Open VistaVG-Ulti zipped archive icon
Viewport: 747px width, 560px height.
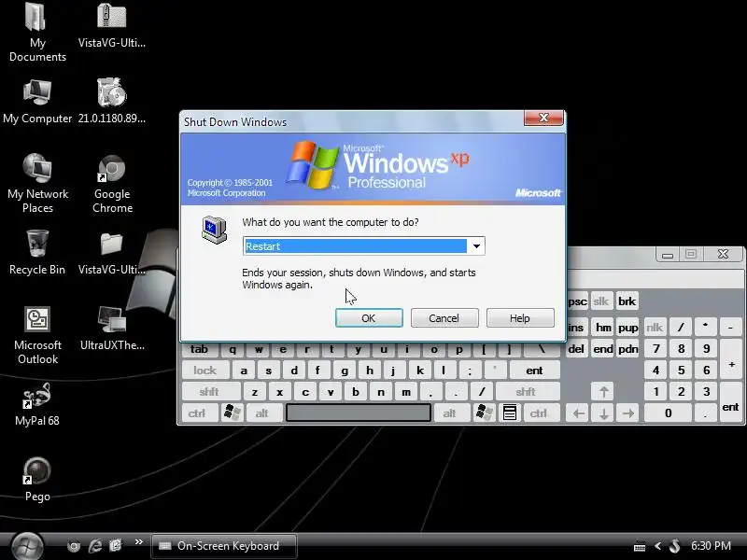[x=111, y=26]
